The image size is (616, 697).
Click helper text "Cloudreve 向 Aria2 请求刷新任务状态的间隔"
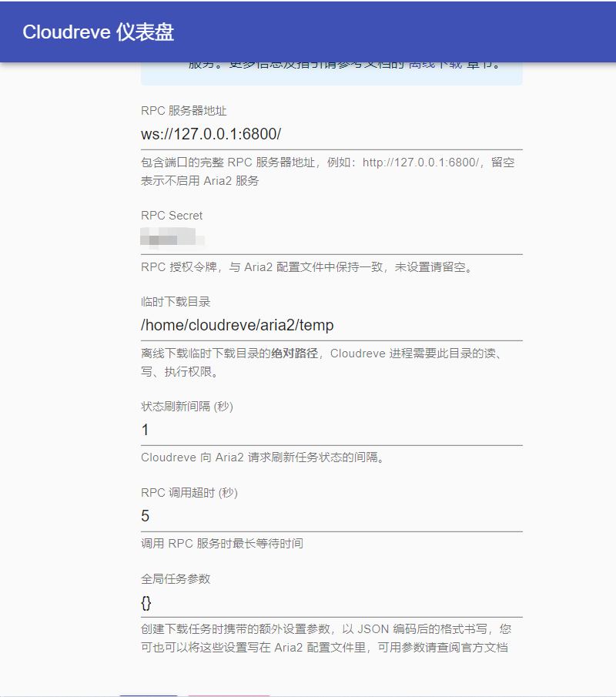263,457
